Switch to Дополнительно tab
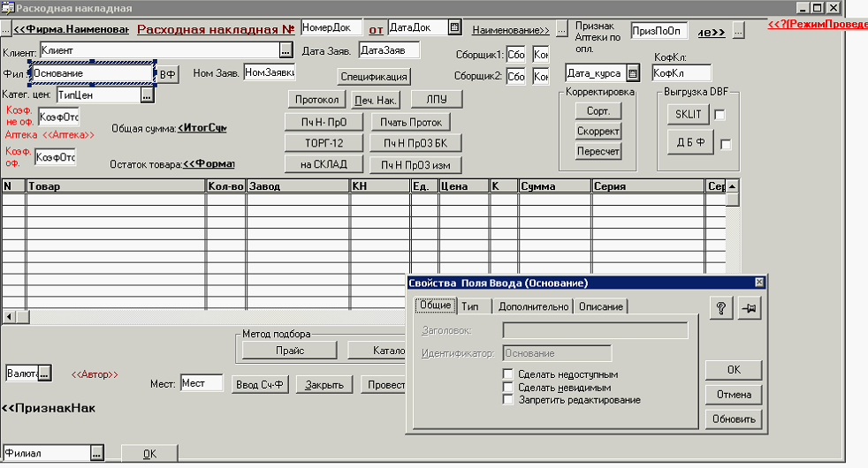The height and width of the screenshot is (468, 868). pos(533,306)
